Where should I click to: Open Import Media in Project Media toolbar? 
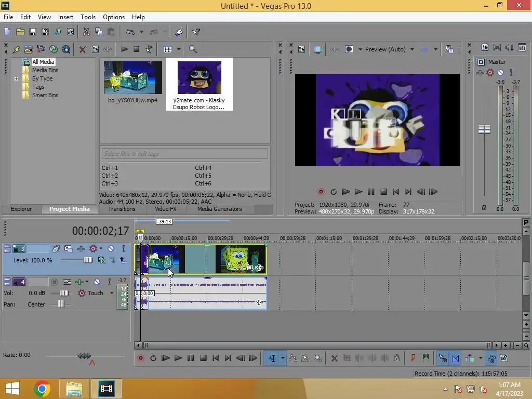(x=28, y=49)
